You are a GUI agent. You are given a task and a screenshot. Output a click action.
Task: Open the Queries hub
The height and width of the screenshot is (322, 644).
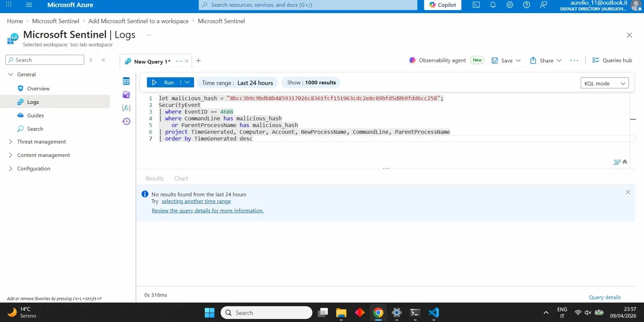[612, 60]
